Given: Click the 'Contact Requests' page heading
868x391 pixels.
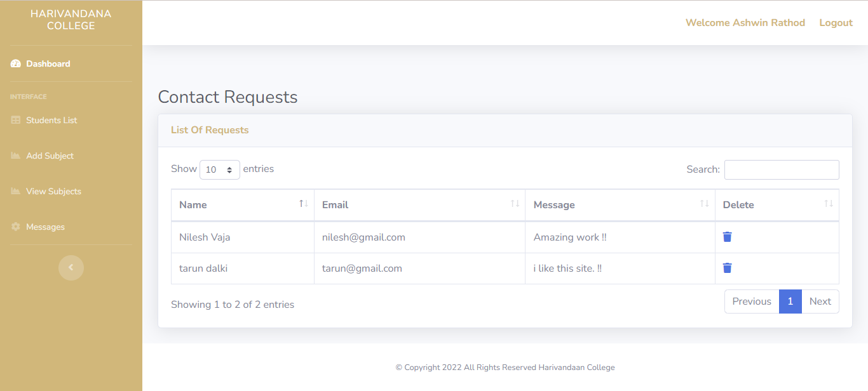Looking at the screenshot, I should pyautogui.click(x=227, y=97).
